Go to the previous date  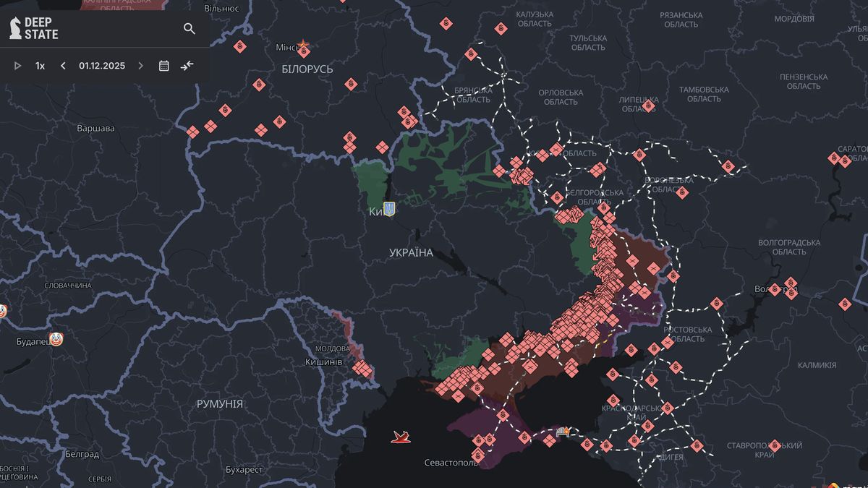point(63,66)
